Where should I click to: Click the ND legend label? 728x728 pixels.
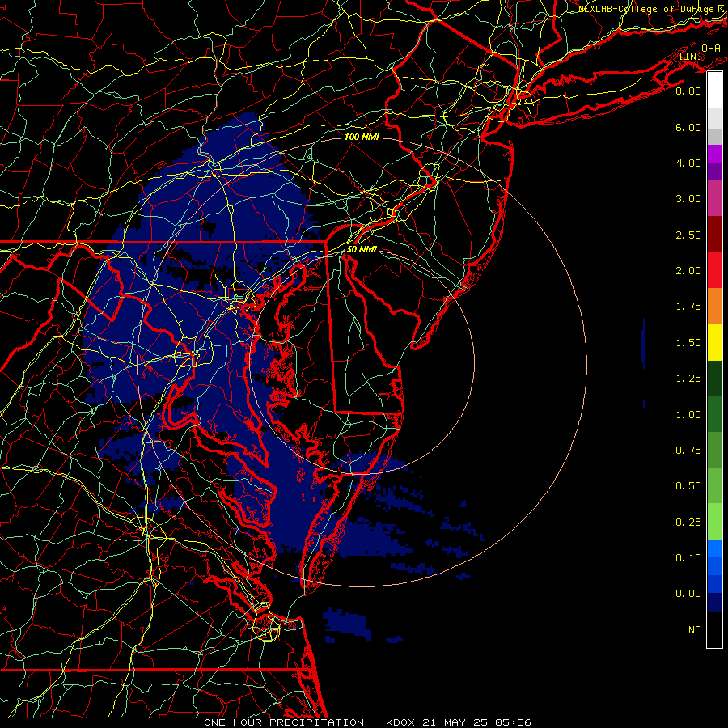(x=695, y=630)
